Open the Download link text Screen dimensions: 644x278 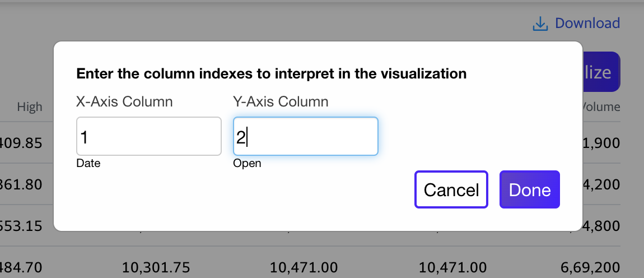pos(587,24)
